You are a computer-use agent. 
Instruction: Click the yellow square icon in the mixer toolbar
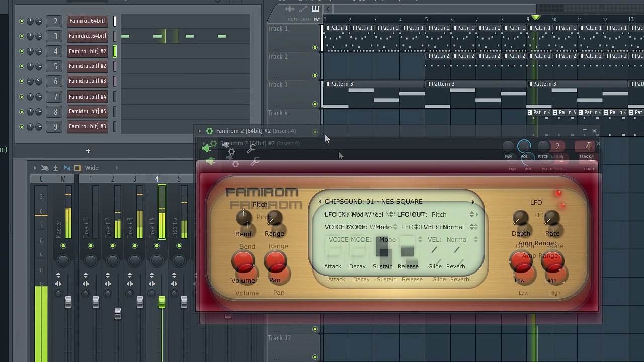77,168
